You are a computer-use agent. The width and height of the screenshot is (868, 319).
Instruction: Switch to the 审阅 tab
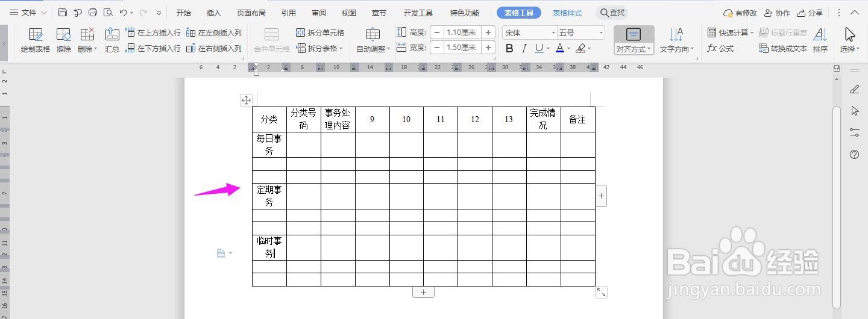pyautogui.click(x=319, y=13)
